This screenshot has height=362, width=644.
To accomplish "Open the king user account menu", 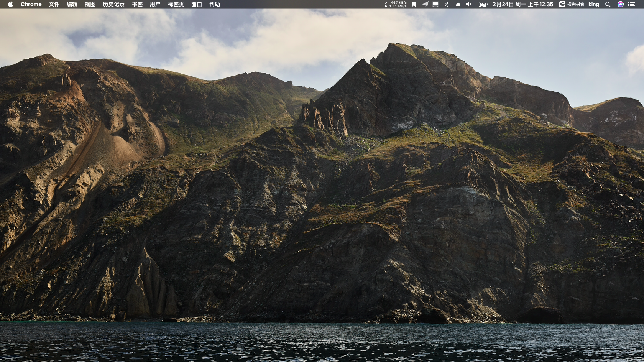I will click(x=594, y=4).
